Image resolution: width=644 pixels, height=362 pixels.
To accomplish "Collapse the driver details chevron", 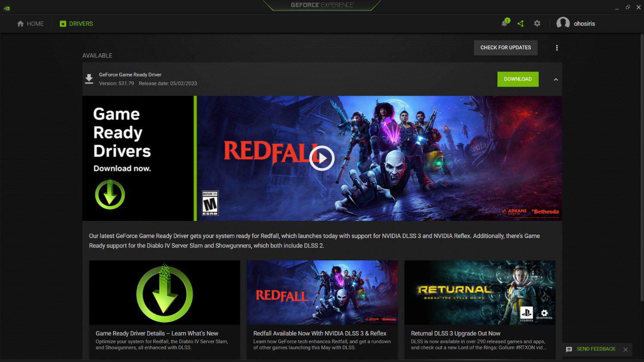I will tap(556, 79).
